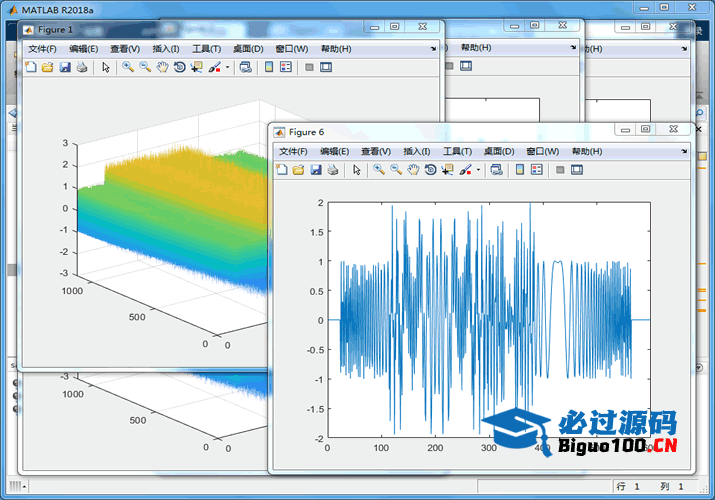This screenshot has width=715, height=500.
Task: Open 帮助(H) menu in Figure 6
Action: click(587, 151)
